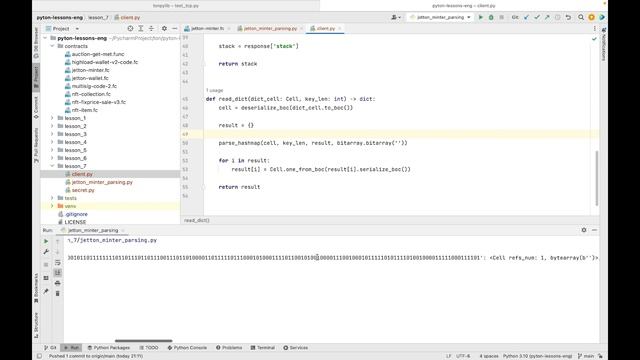Toggle scroll to end in Run console
This screenshot has width=640, height=360.
click(58, 273)
